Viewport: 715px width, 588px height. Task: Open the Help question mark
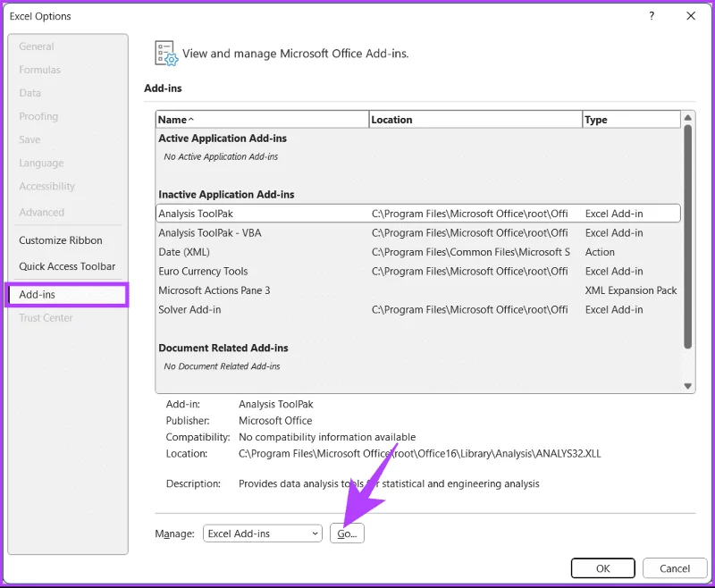click(652, 16)
